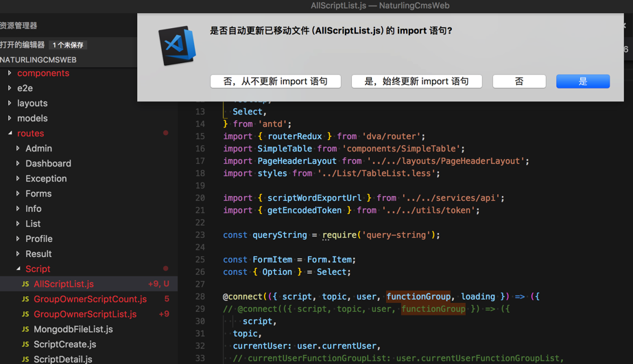Viewport: 633px width, 364px height.
Task: Click modified dot indicator on Script folder
Action: tap(165, 268)
